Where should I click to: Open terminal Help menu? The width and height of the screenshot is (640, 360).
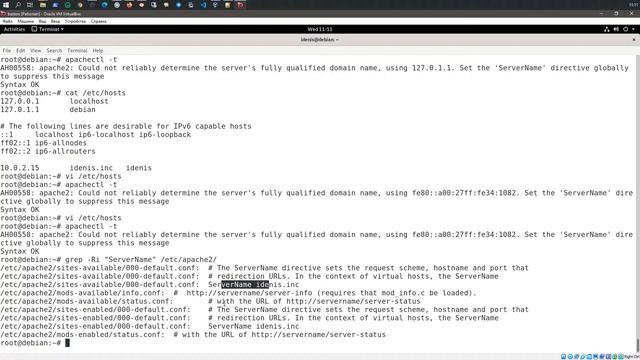tap(98, 51)
